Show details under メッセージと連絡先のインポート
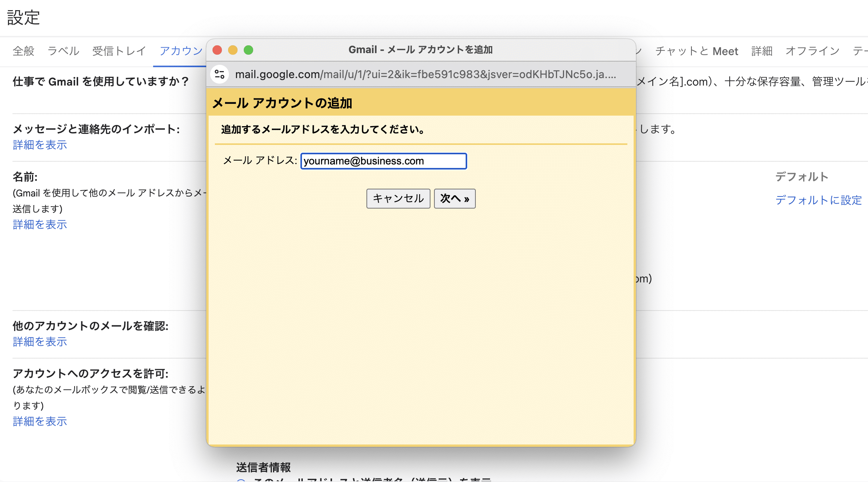 (39, 145)
